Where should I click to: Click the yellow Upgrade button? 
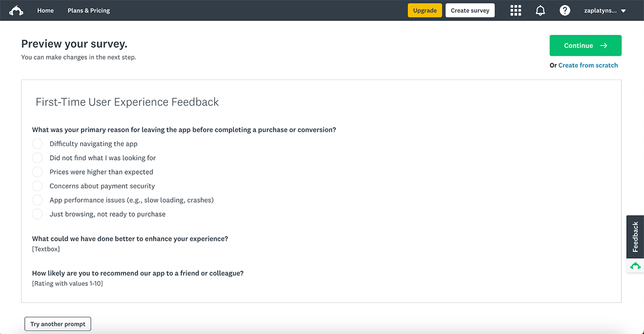[x=425, y=11]
